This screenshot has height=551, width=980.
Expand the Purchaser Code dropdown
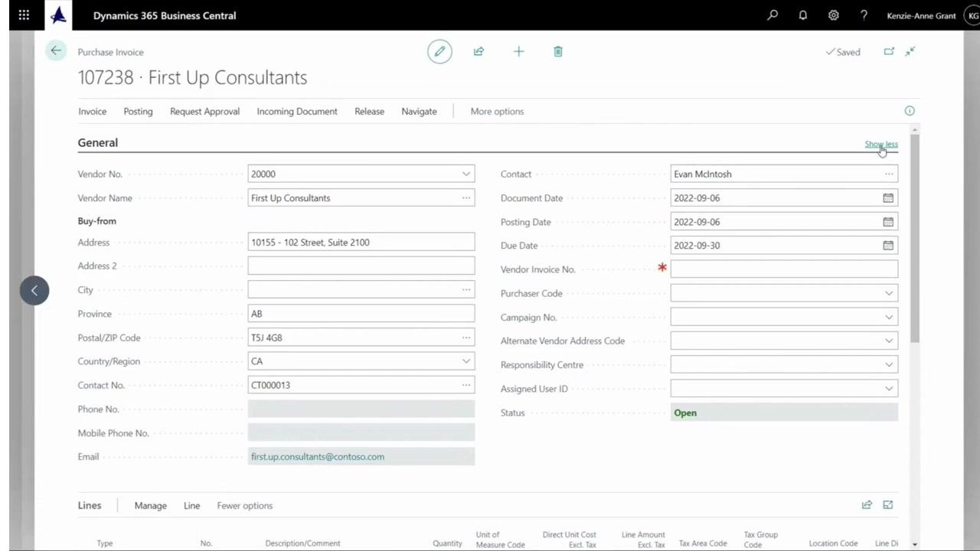pyautogui.click(x=889, y=293)
